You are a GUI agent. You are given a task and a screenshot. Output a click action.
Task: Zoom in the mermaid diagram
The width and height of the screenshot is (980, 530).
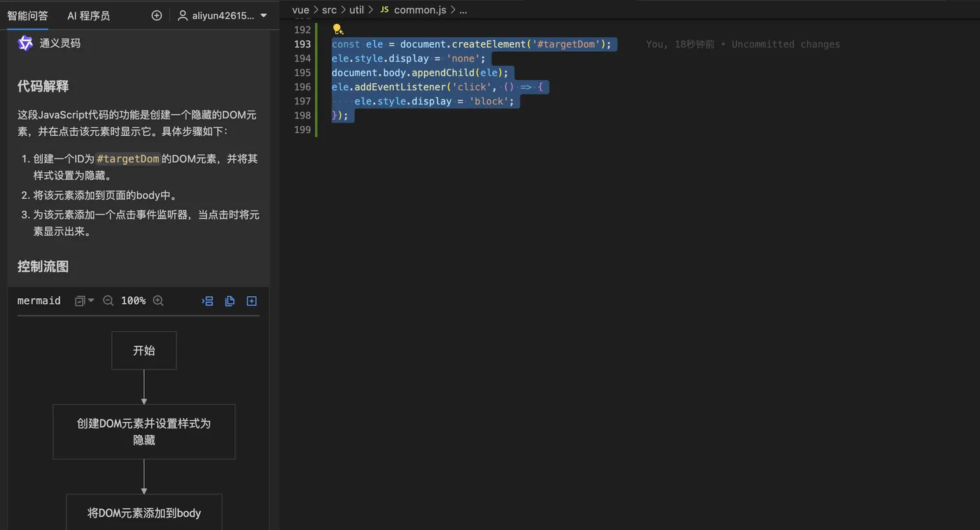coord(158,301)
